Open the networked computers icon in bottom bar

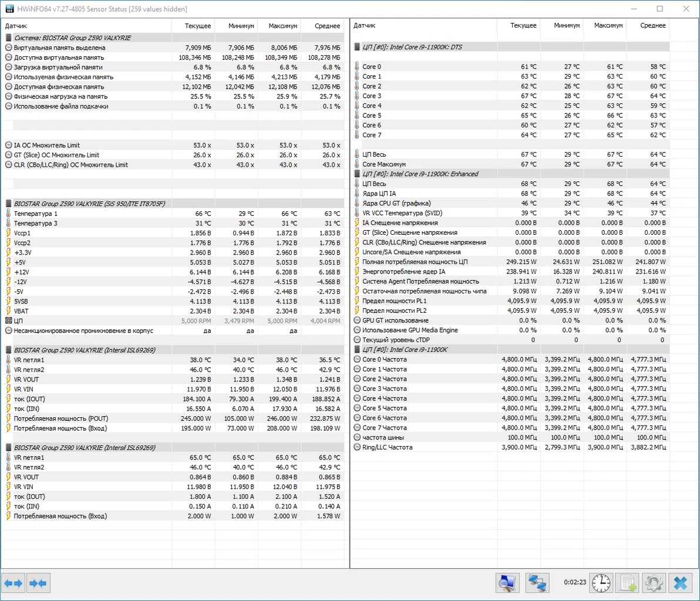click(537, 583)
